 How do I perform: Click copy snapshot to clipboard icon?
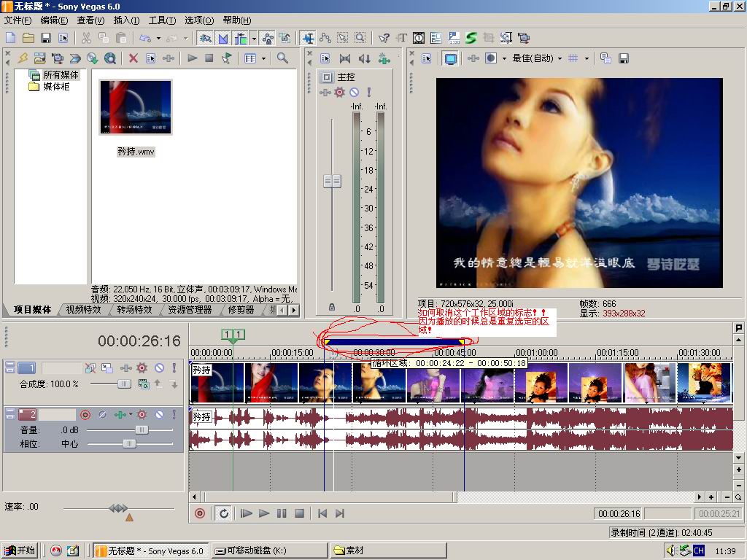tap(605, 58)
